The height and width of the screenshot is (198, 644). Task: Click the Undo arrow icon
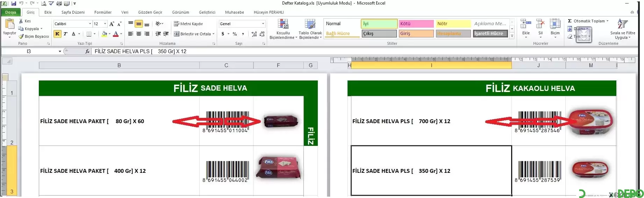point(21,3)
